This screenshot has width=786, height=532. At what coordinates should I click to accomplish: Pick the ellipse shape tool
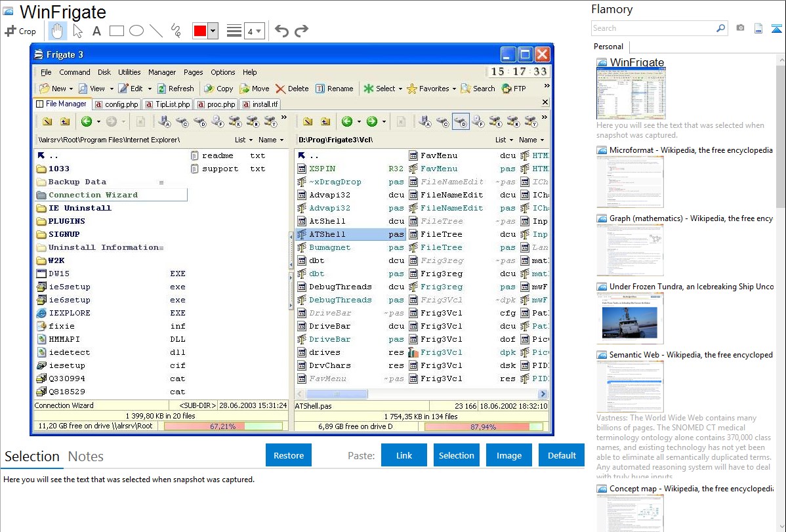(x=136, y=31)
